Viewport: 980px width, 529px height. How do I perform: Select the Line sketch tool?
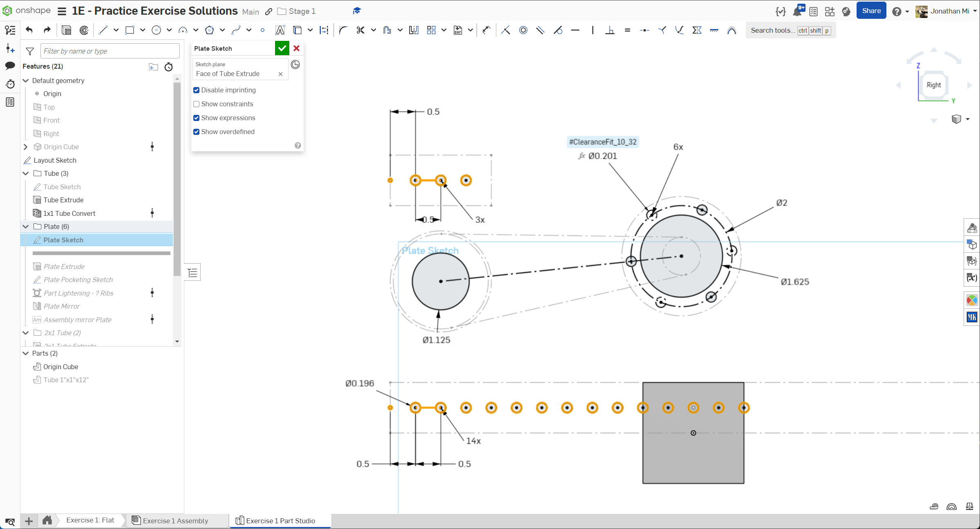click(103, 30)
